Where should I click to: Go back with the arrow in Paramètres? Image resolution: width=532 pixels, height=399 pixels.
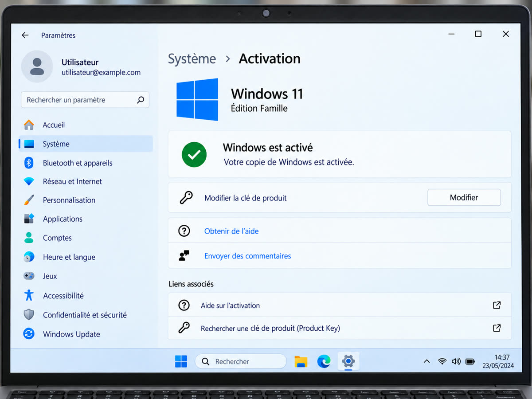tap(25, 35)
